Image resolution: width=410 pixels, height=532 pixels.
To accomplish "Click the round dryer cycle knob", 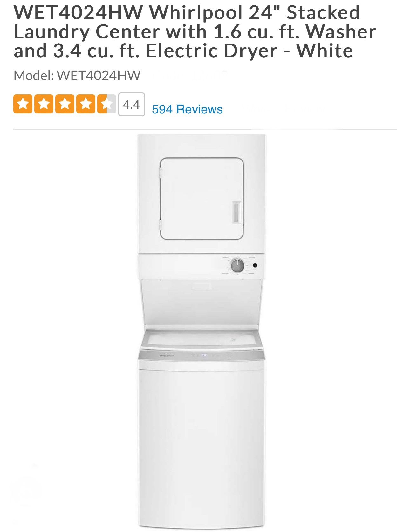I will 237,266.
